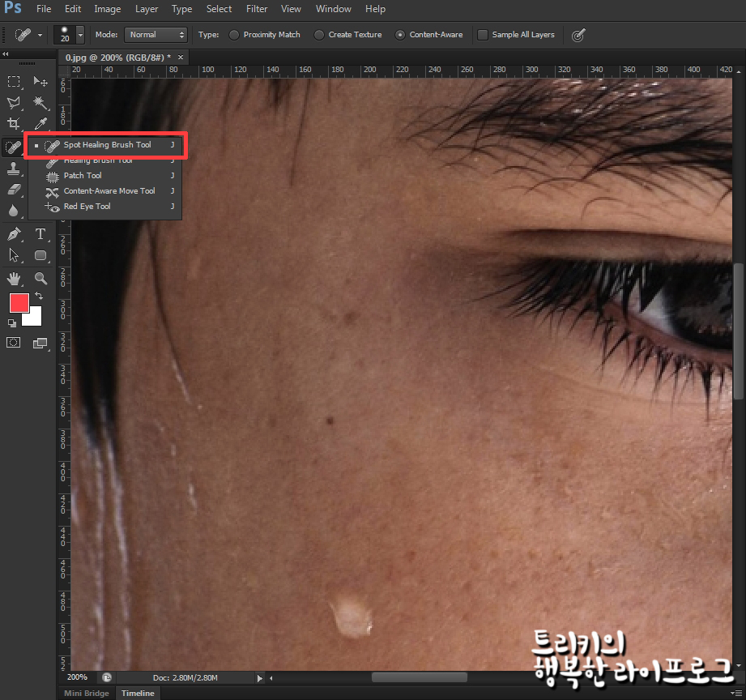Image resolution: width=746 pixels, height=700 pixels.
Task: Enable the Sample All Layers checkbox
Action: 483,35
